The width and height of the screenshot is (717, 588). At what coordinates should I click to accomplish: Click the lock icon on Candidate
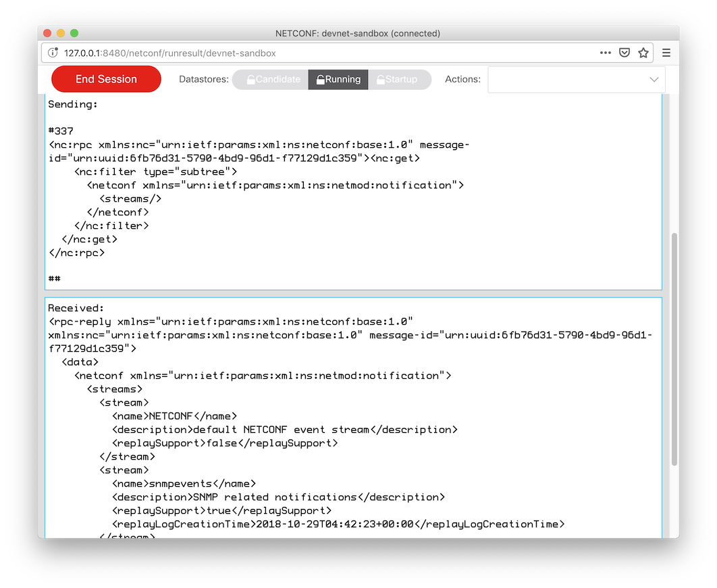tap(251, 80)
